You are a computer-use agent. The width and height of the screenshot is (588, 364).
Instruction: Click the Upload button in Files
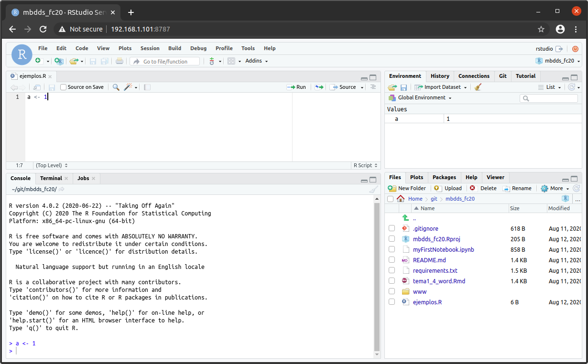pos(448,188)
